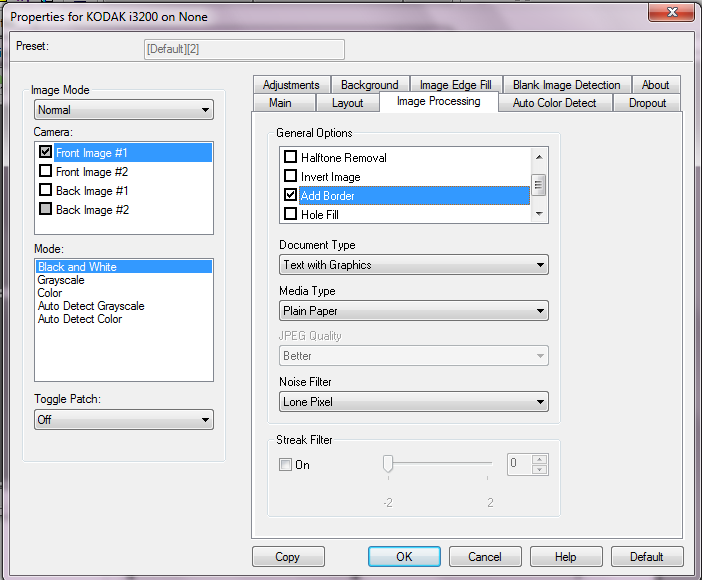The height and width of the screenshot is (580, 702).
Task: Click the Preset name field
Action: pos(244,49)
